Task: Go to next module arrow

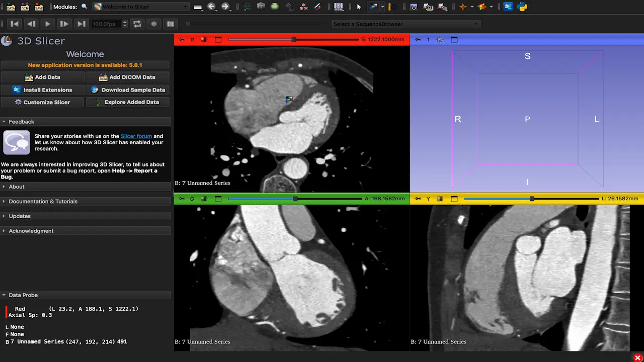Action: (x=225, y=7)
